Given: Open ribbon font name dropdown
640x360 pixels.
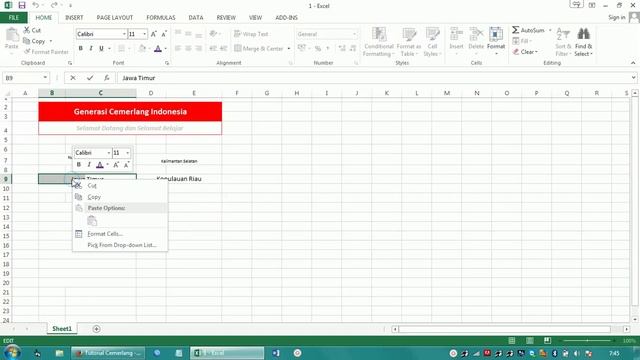Looking at the screenshot, I should pos(124,34).
